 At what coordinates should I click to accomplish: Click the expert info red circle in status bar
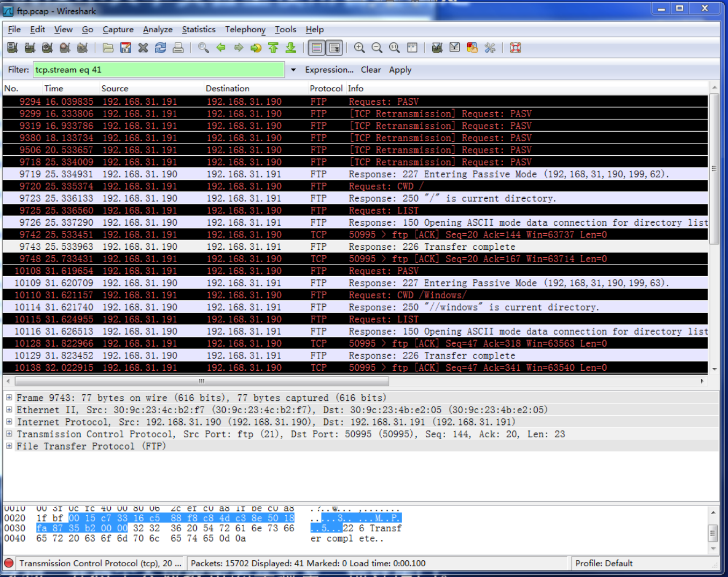click(x=9, y=563)
